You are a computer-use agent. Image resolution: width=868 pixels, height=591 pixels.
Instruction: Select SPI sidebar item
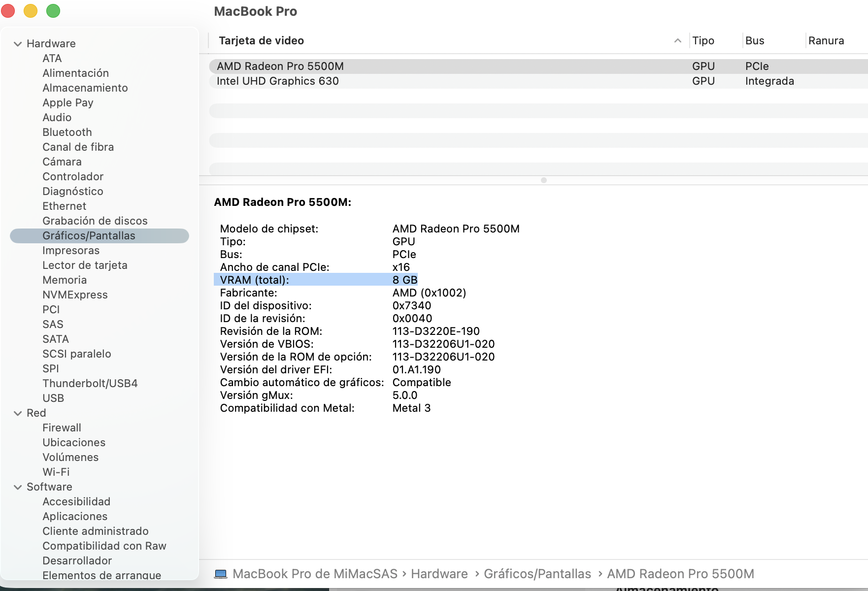(50, 369)
